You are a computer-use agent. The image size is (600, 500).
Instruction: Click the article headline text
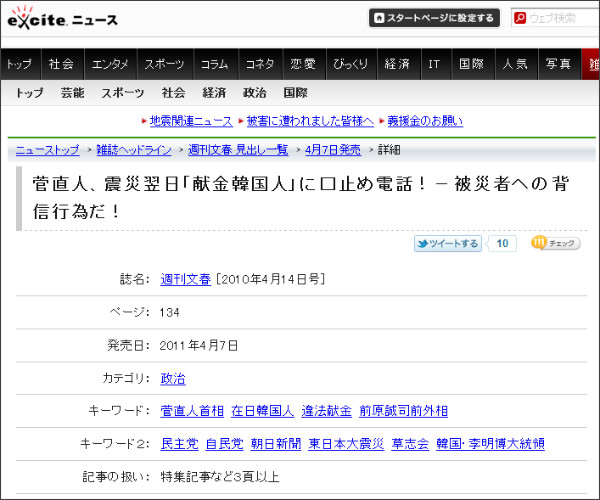pyautogui.click(x=301, y=197)
